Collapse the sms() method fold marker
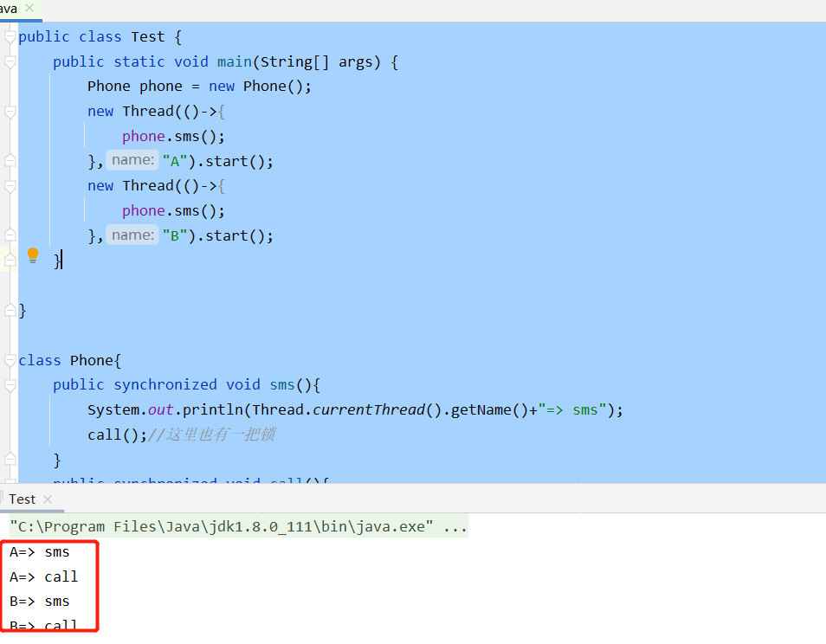Screen dimensions: 826x644 (10, 385)
